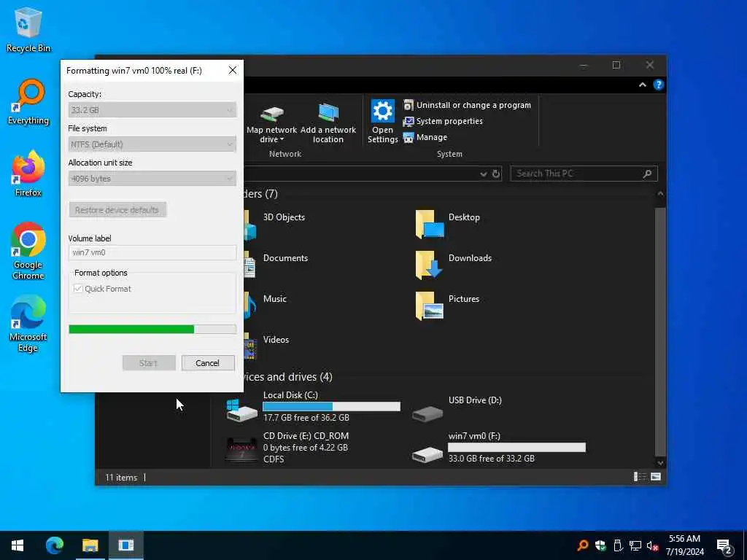The image size is (747, 560).
Task: Open the Recycle Bin desktop icon
Action: click(28, 29)
